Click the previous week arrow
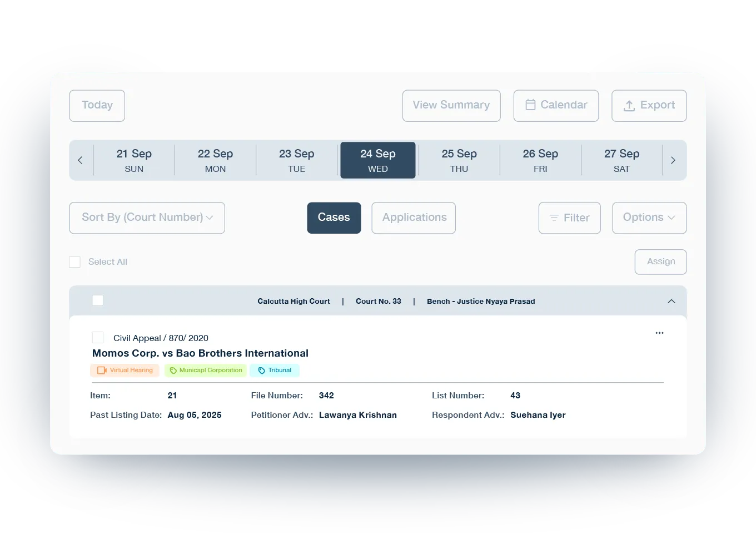This screenshot has height=533, width=756. coord(80,160)
